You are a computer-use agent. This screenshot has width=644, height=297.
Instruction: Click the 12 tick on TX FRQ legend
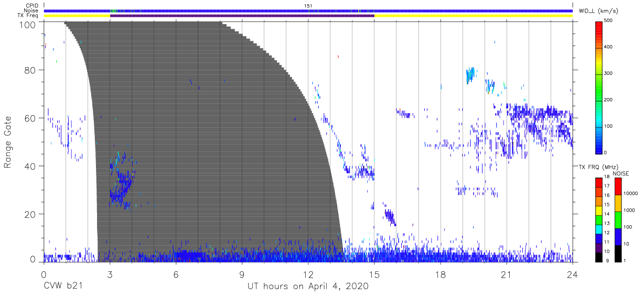(607, 233)
